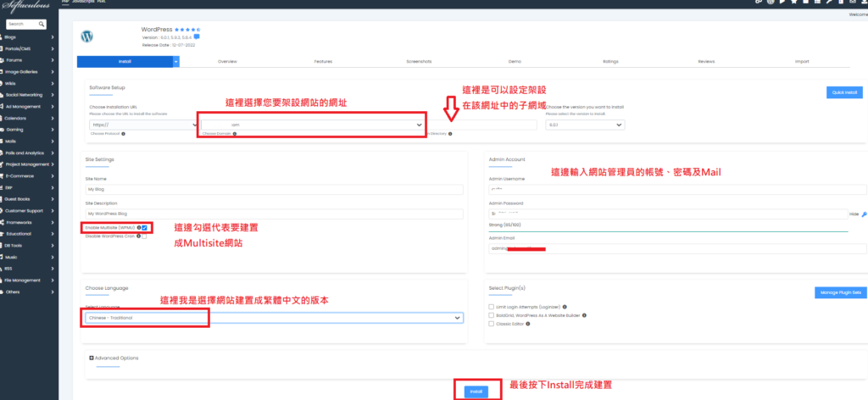Open the Screenshots tab

click(419, 62)
